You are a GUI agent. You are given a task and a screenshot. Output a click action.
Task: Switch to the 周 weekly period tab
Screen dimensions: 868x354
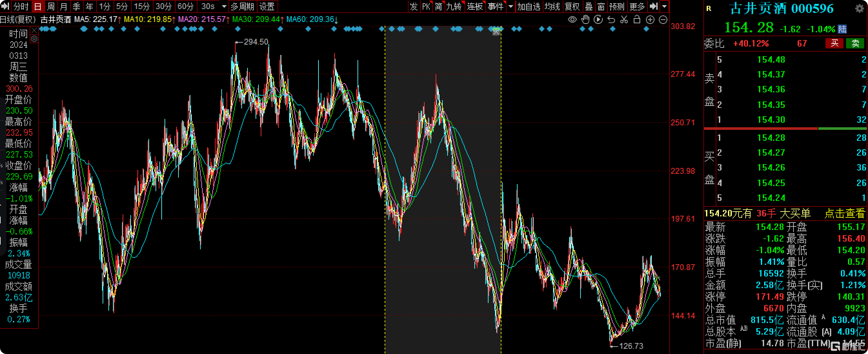click(x=51, y=6)
